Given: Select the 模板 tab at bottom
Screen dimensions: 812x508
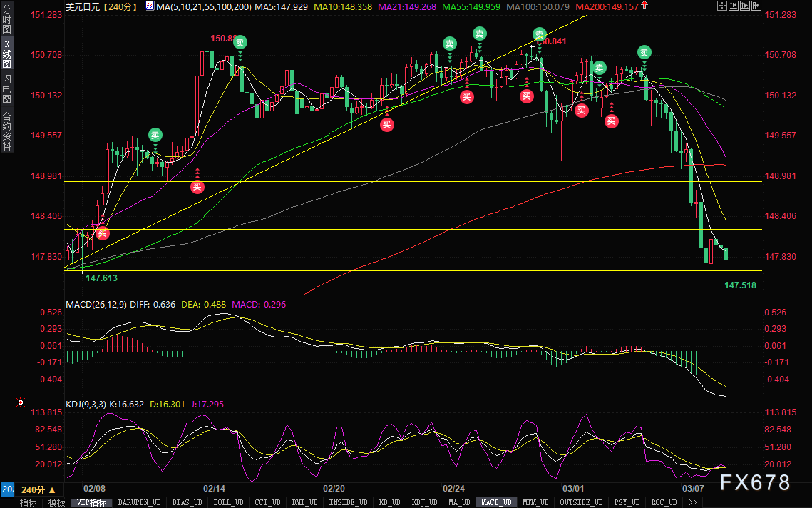Looking at the screenshot, I should (x=56, y=502).
